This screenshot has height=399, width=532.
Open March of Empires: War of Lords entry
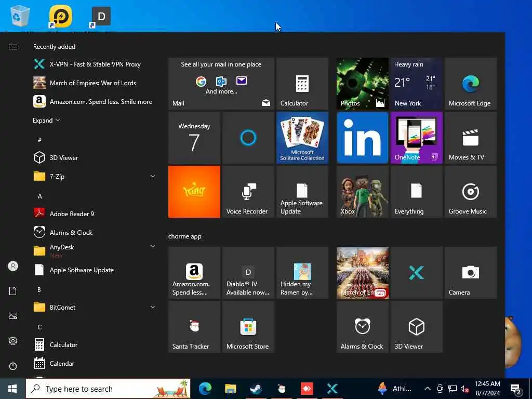point(95,83)
